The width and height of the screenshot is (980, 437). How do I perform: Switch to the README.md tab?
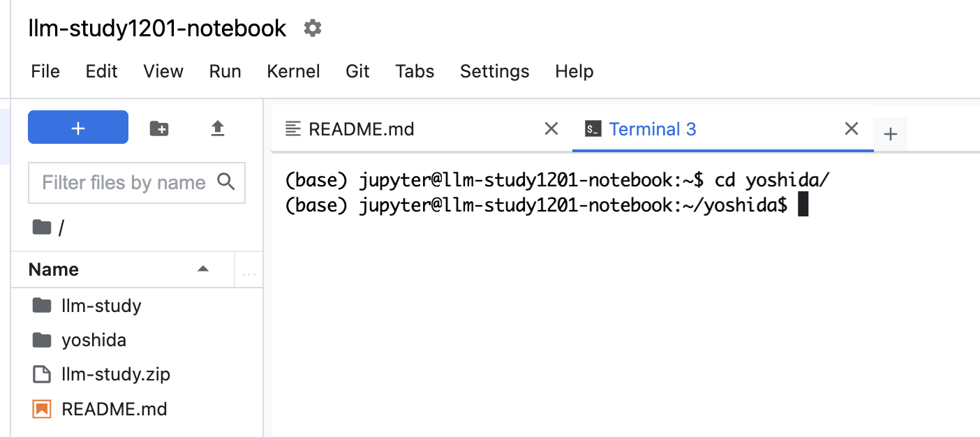(361, 129)
